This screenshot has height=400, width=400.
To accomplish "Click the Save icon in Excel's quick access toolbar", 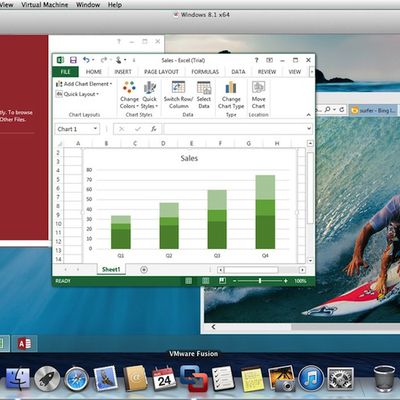I will click(73, 60).
